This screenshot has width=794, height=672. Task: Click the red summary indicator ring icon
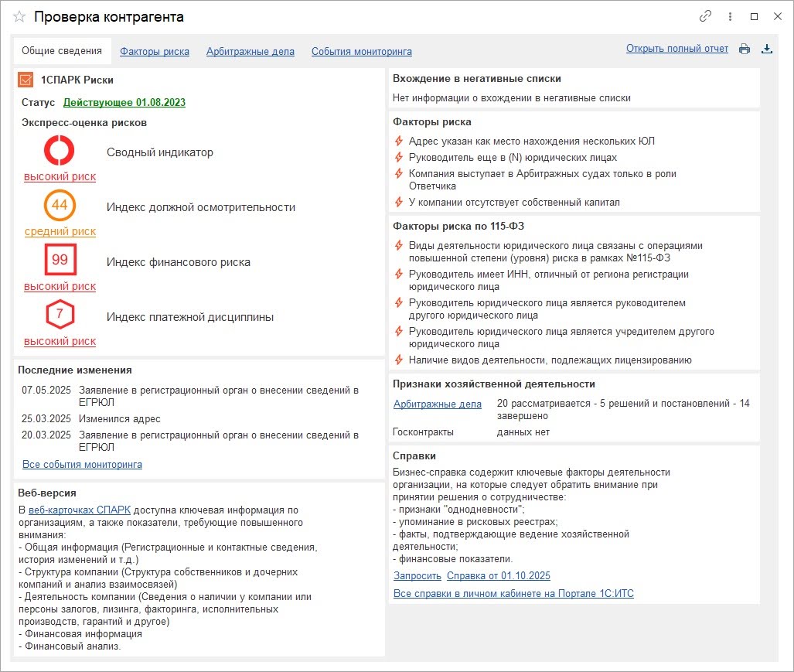click(60, 150)
